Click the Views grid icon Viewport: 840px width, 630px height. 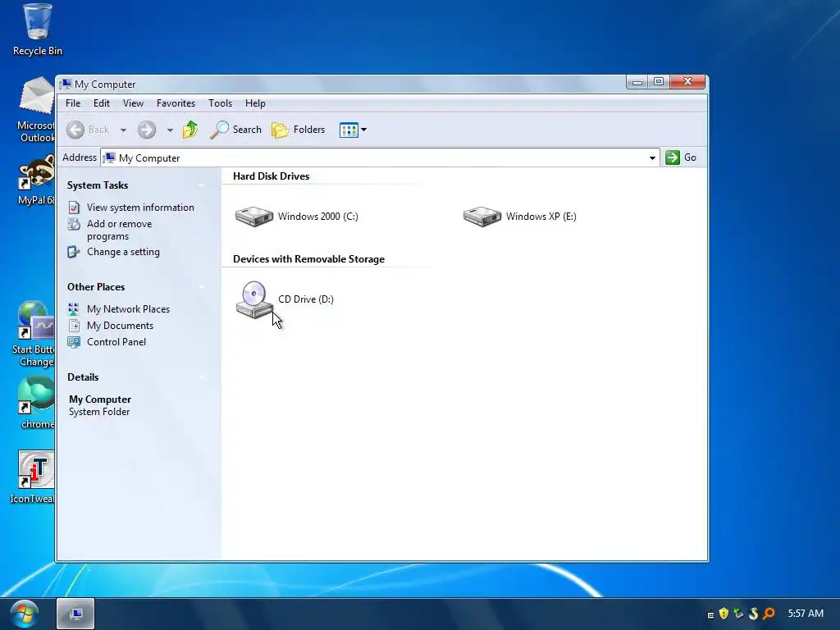point(348,130)
